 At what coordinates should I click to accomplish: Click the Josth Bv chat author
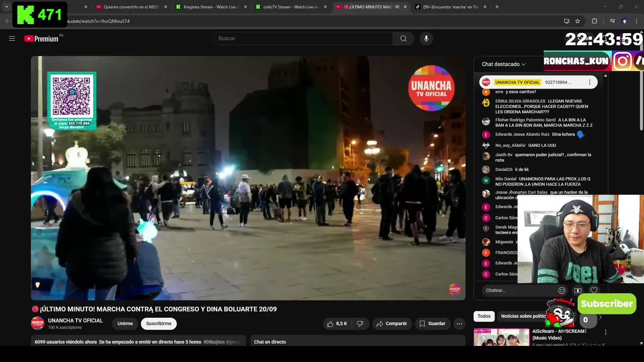[504, 155]
